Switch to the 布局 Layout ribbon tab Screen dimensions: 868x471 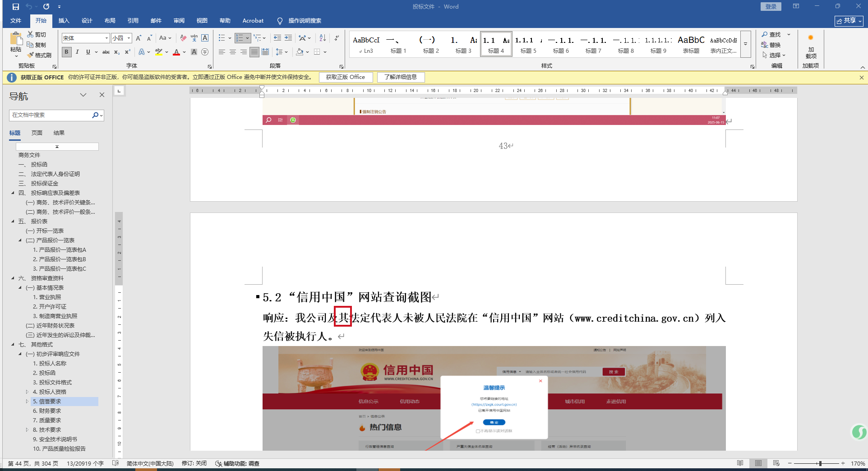click(x=110, y=21)
